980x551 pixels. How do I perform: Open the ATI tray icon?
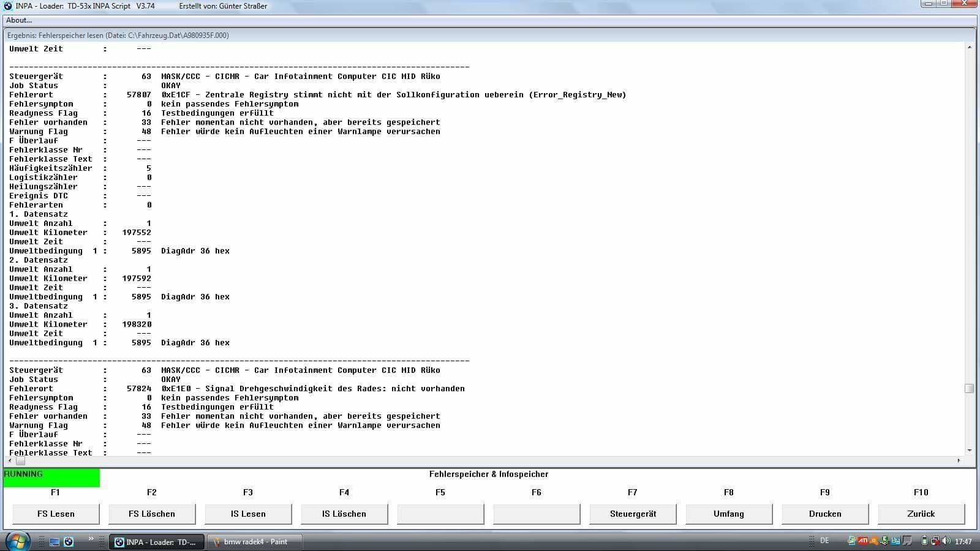pyautogui.click(x=863, y=541)
